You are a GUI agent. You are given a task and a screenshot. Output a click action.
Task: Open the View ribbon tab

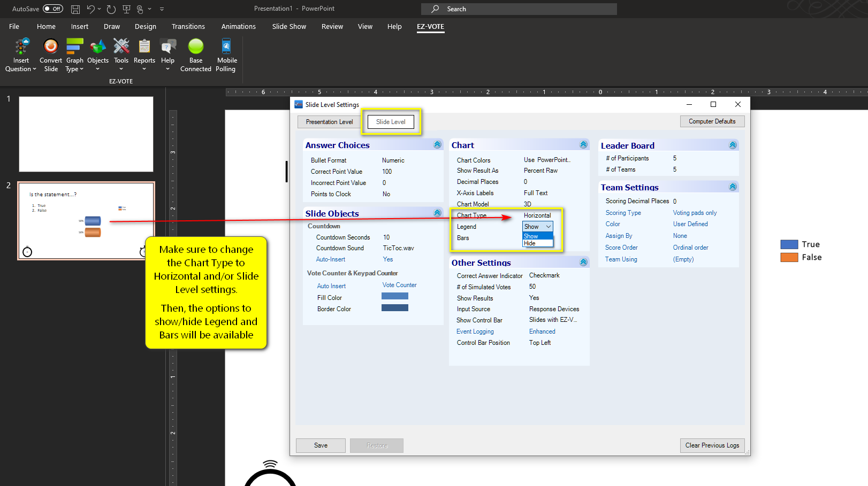(365, 26)
